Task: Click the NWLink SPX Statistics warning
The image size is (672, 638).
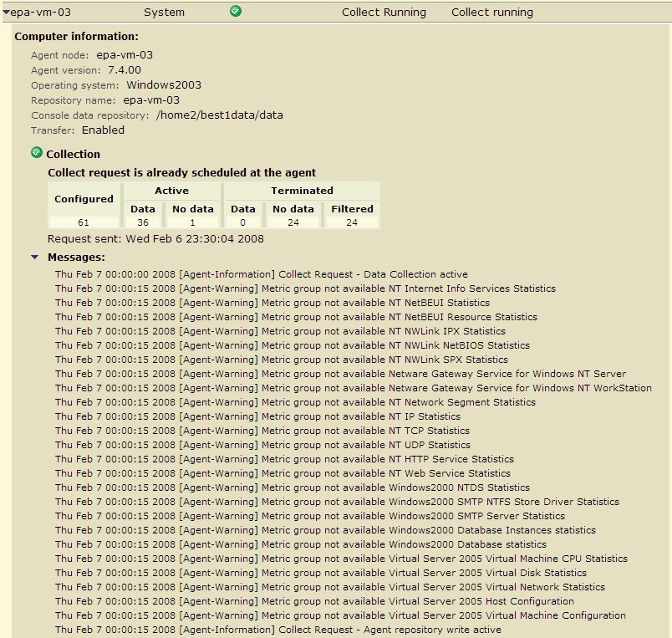Action: click(x=282, y=360)
